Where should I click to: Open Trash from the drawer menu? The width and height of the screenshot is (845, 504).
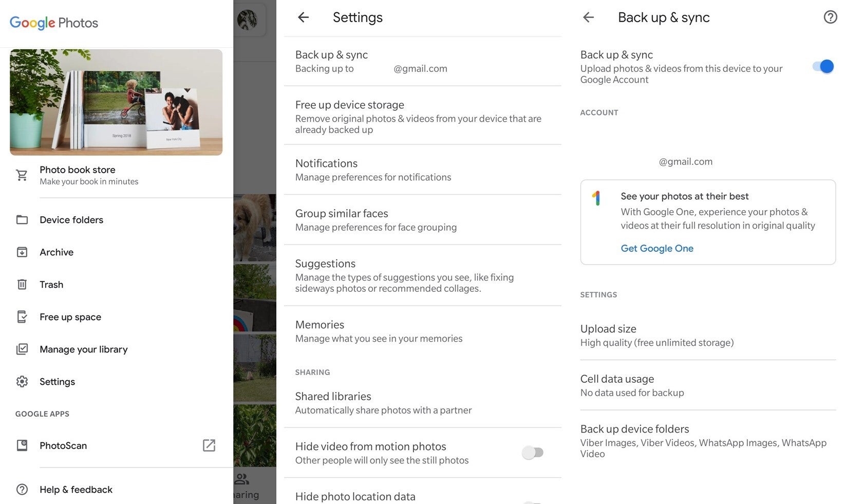(117, 285)
